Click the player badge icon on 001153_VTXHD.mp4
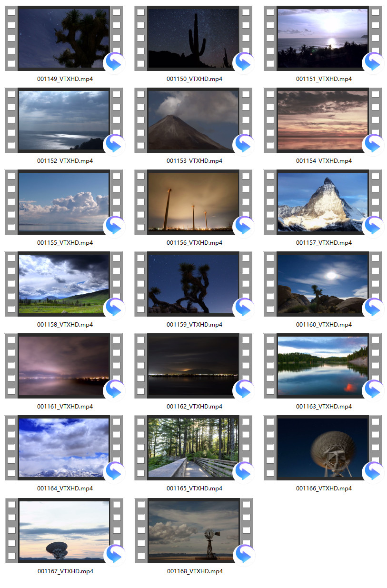 tap(244, 144)
